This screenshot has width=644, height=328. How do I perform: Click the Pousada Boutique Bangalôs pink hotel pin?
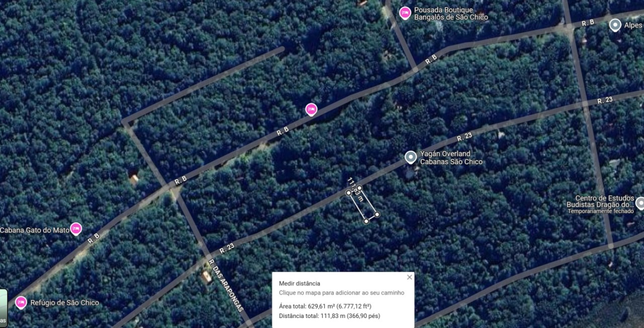pos(405,13)
